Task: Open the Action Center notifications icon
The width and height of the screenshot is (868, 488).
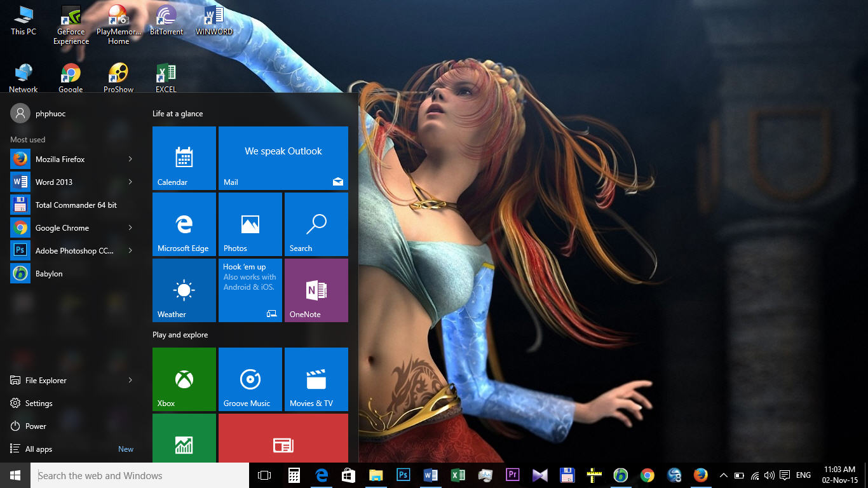Action: click(x=785, y=475)
